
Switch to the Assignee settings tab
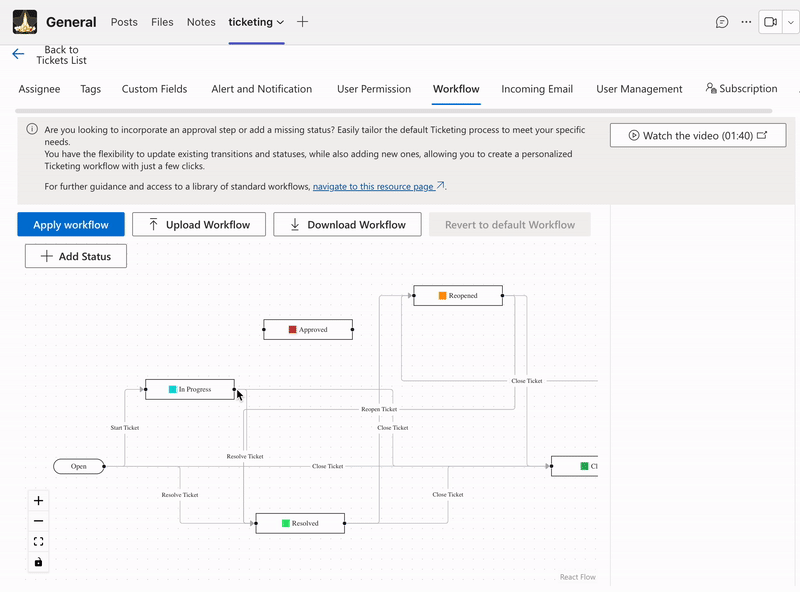tap(39, 89)
